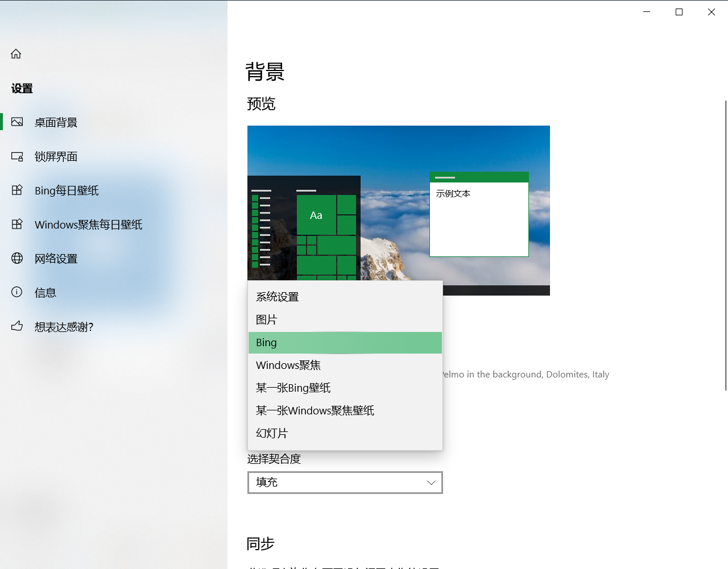Pick 某一张Windows聚焦壁纸 option
Image resolution: width=728 pixels, height=569 pixels.
(345, 410)
